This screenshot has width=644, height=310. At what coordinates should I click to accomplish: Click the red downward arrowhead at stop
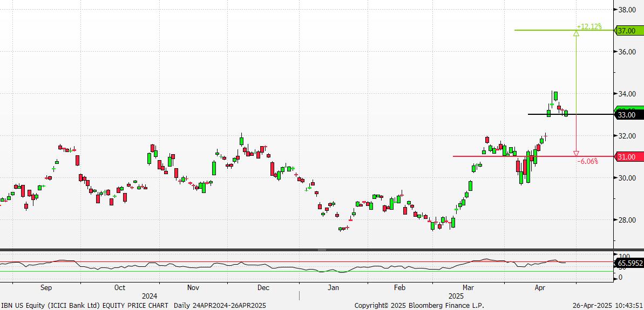click(x=576, y=154)
